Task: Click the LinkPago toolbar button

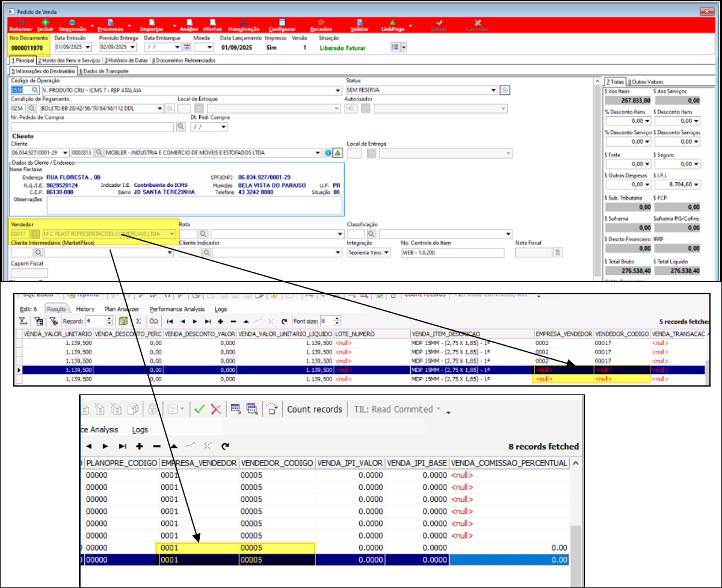Action: (x=393, y=25)
